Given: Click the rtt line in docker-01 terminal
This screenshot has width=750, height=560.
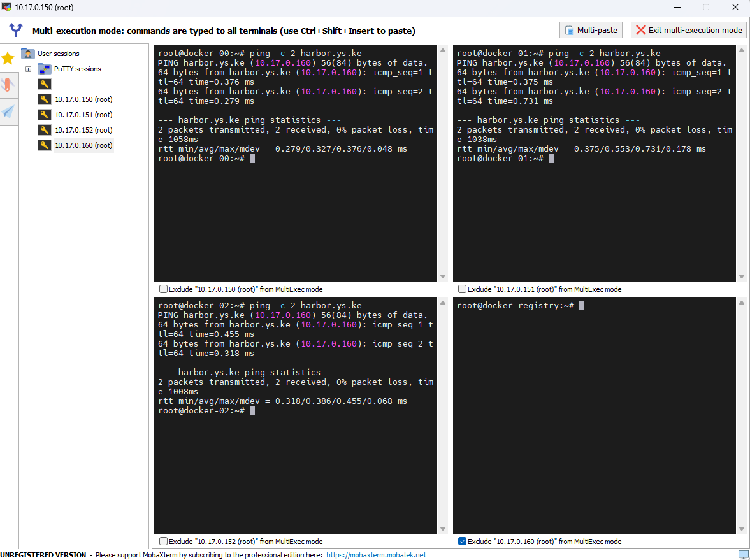Looking at the screenshot, I should pos(581,148).
